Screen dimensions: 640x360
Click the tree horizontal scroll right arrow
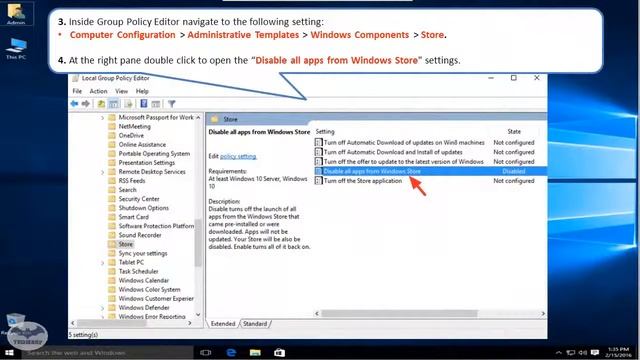tap(189, 323)
